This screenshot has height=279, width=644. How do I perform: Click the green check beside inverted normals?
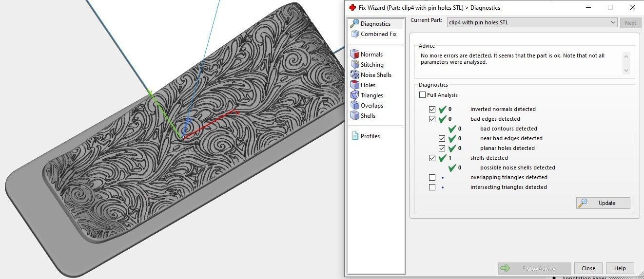pyautogui.click(x=443, y=109)
